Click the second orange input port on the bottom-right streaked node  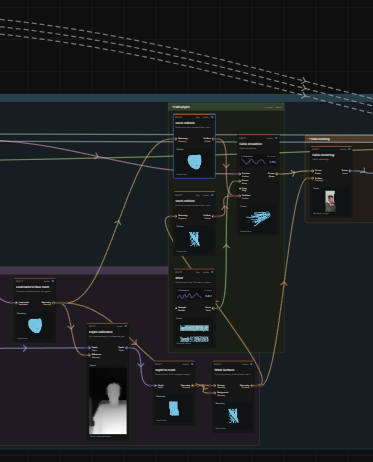[215, 393]
